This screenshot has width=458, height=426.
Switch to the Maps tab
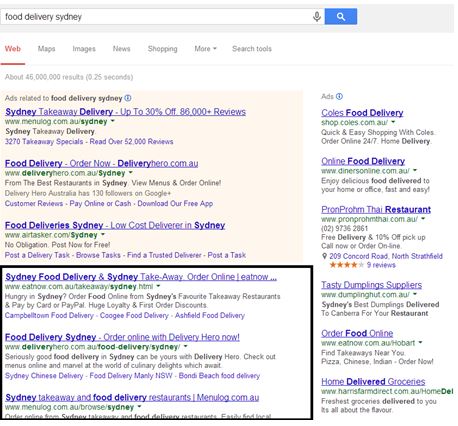pyautogui.click(x=46, y=49)
